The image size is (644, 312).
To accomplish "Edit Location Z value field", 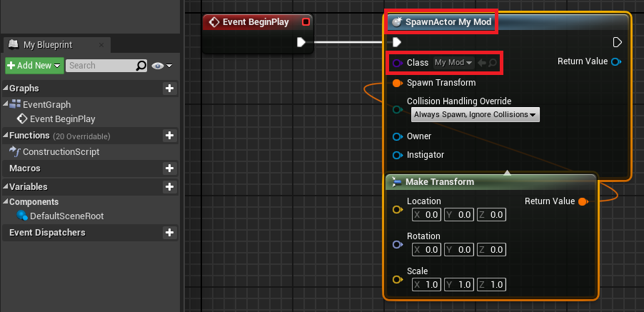I will coord(491,215).
